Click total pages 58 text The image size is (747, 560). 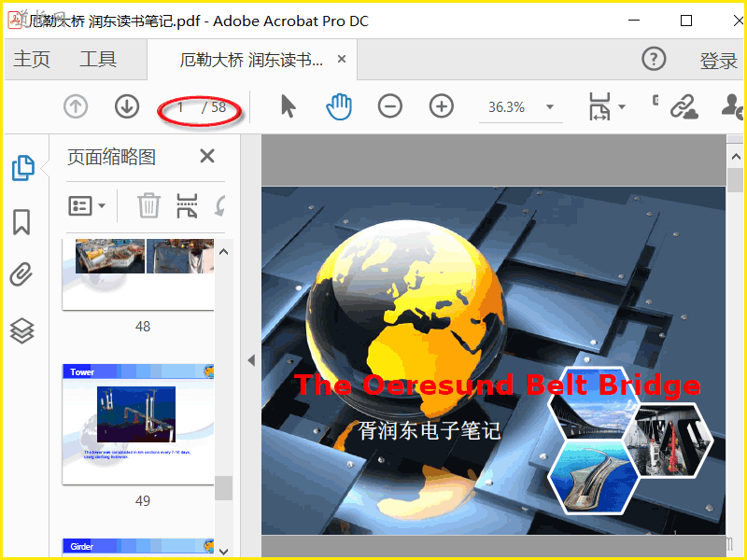218,107
